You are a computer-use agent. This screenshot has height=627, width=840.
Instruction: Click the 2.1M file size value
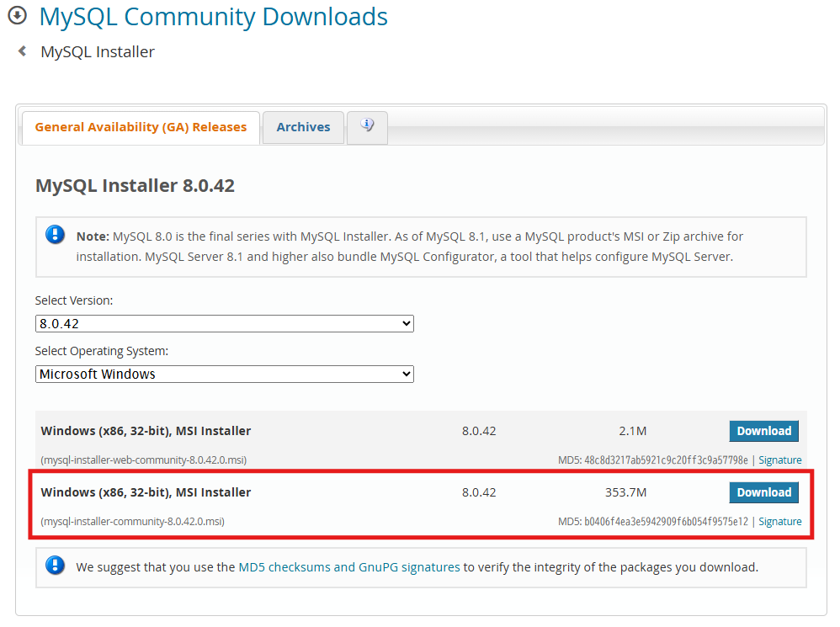pos(633,431)
